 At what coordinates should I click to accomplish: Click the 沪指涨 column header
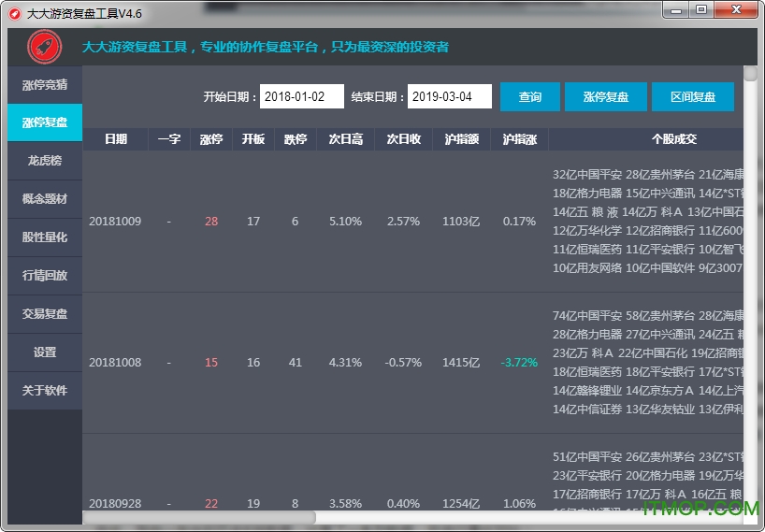tap(520, 139)
